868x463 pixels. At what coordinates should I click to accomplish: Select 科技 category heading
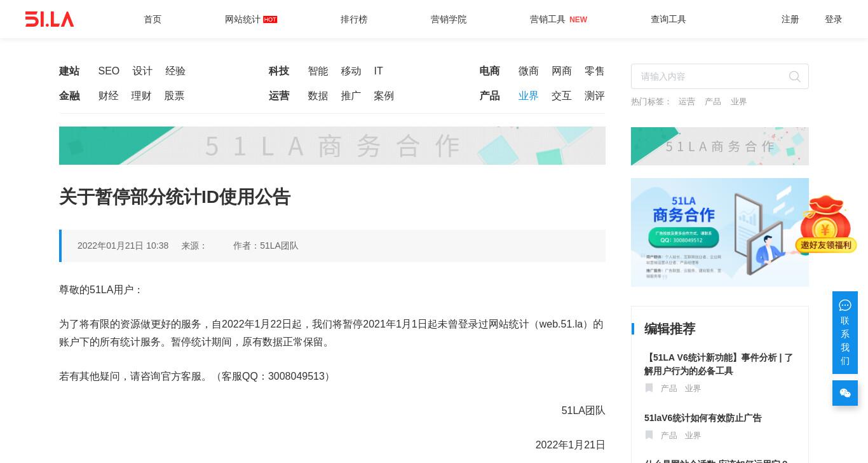click(x=279, y=71)
